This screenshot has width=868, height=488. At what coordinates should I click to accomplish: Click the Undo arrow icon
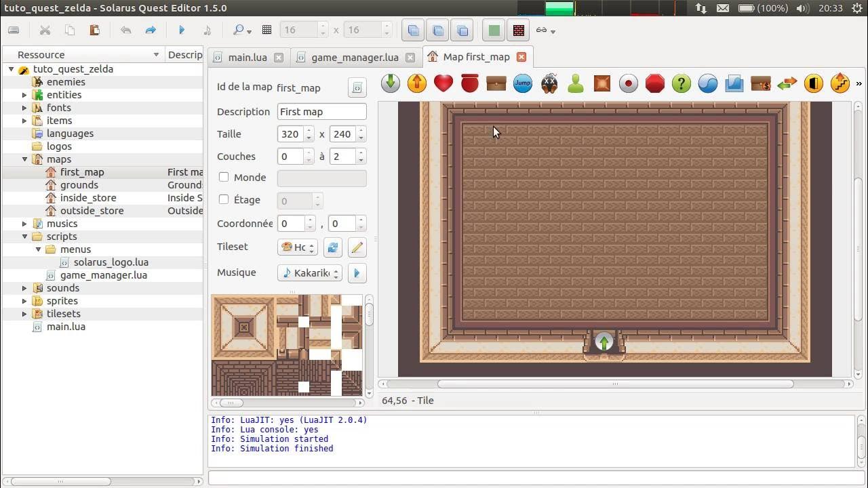click(x=125, y=30)
